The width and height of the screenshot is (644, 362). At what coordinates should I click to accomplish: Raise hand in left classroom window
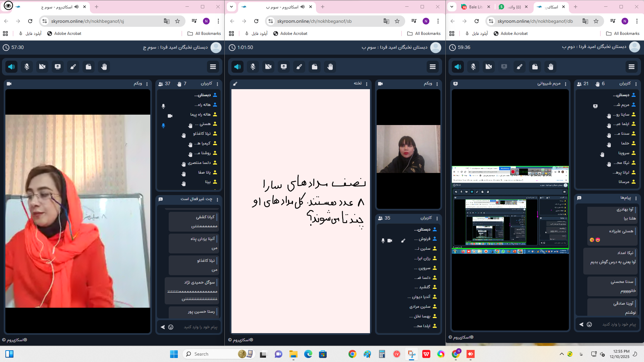click(x=104, y=67)
